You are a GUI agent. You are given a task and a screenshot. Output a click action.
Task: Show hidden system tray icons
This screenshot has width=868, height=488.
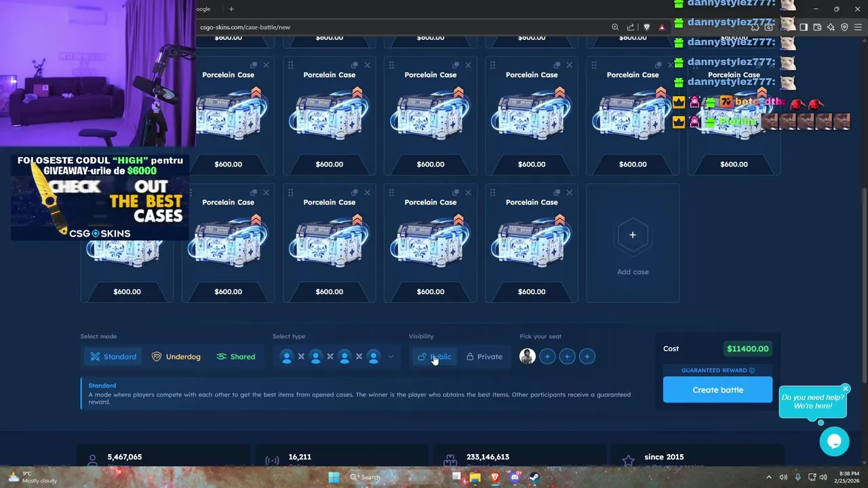[x=769, y=477]
